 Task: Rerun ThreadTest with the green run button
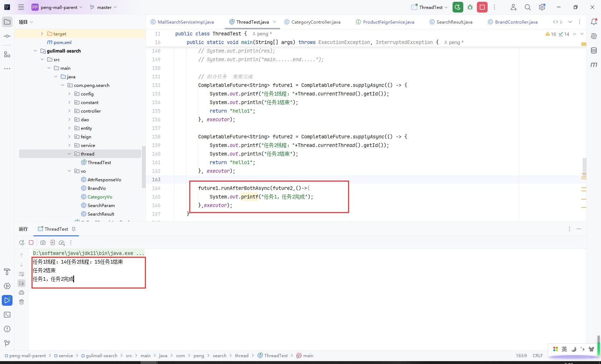[x=458, y=7]
